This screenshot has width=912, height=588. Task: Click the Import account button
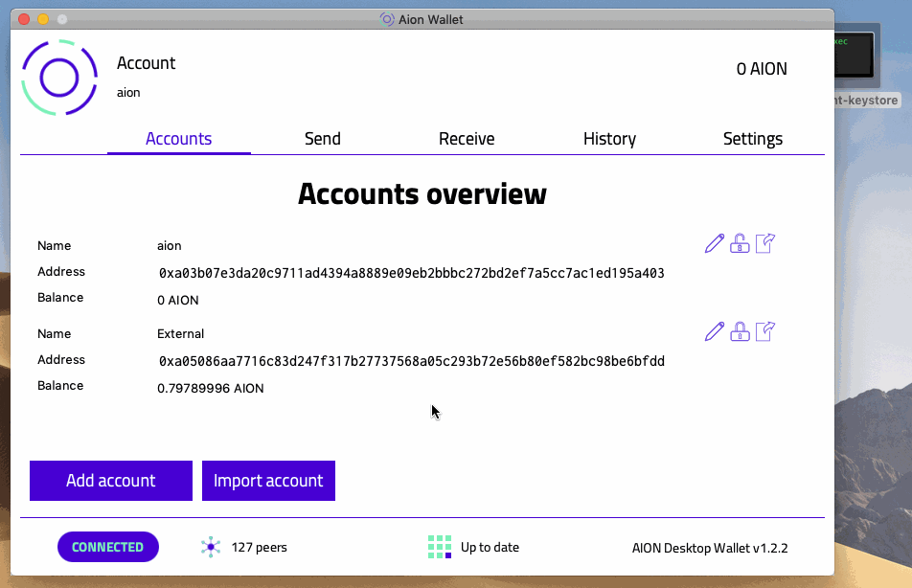[x=268, y=481]
